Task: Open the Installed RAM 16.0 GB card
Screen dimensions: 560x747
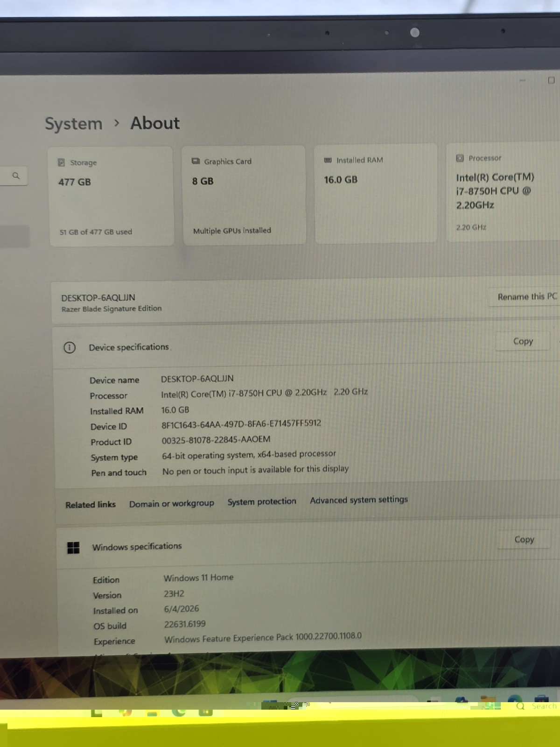Action: coord(376,194)
